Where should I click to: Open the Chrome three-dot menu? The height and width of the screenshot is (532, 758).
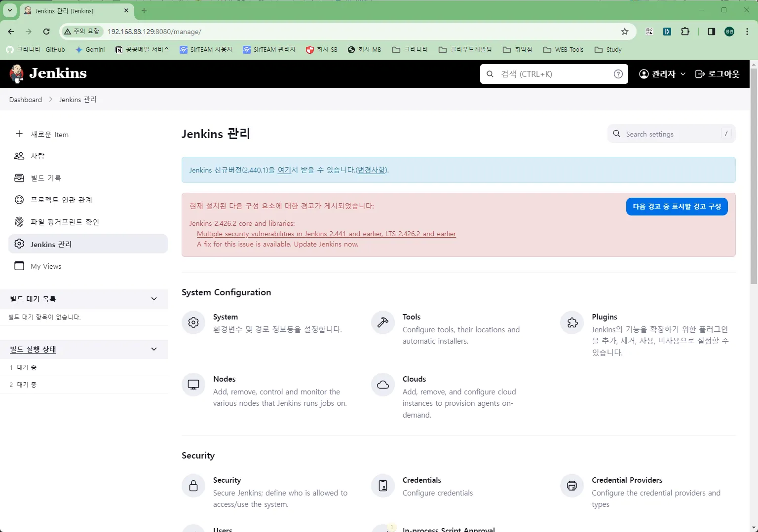click(747, 32)
